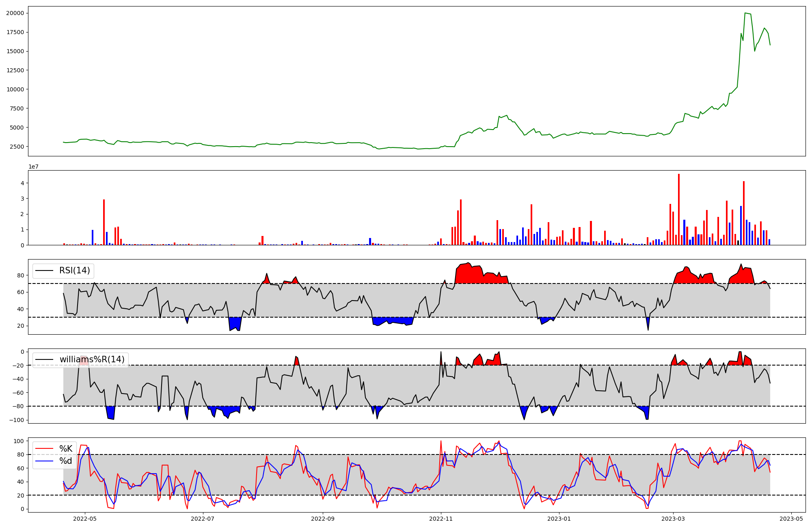
Task: Click the 2022-11 x-axis date label
Action: (x=441, y=519)
